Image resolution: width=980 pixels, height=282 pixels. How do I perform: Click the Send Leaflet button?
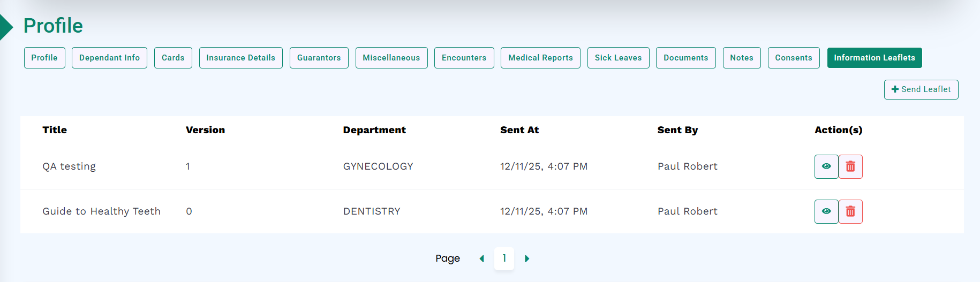[921, 89]
